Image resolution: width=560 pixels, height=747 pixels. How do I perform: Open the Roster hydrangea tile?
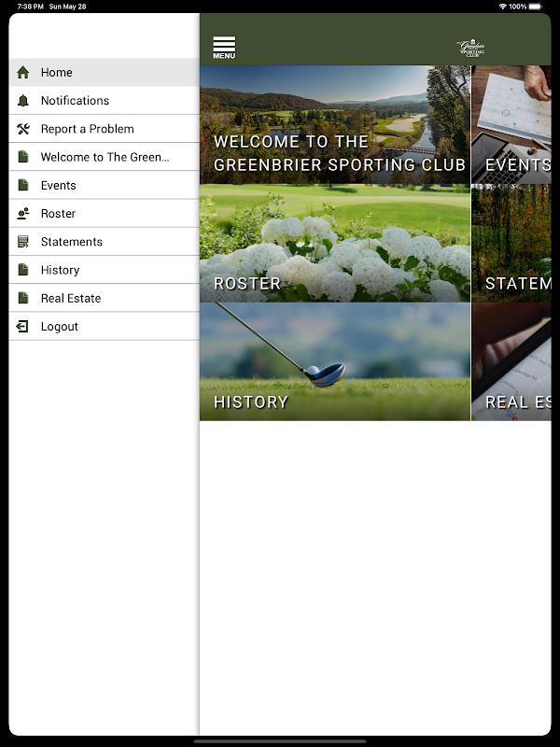coord(335,243)
